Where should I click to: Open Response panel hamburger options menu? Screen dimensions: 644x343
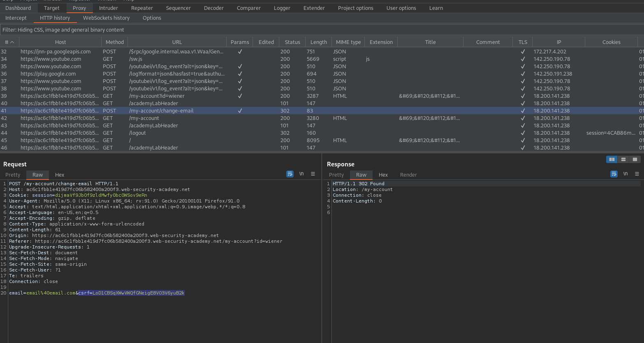coord(637,174)
